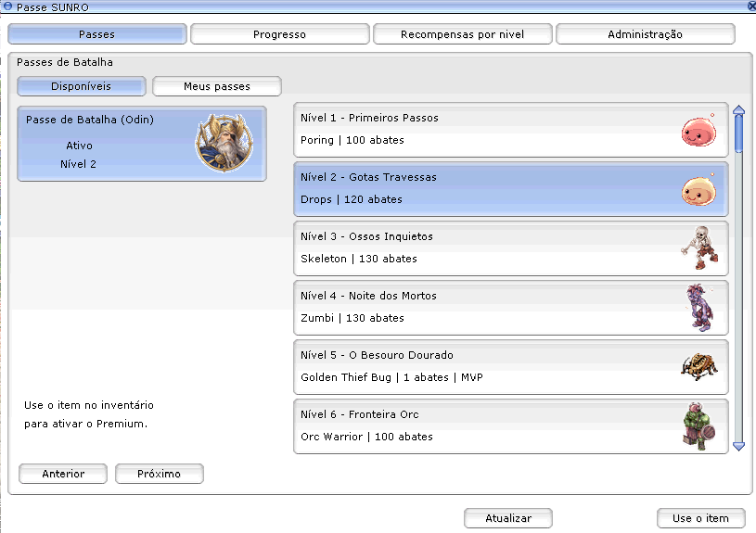Click the Zumbi monster icon
This screenshot has height=533, width=756.
(699, 308)
